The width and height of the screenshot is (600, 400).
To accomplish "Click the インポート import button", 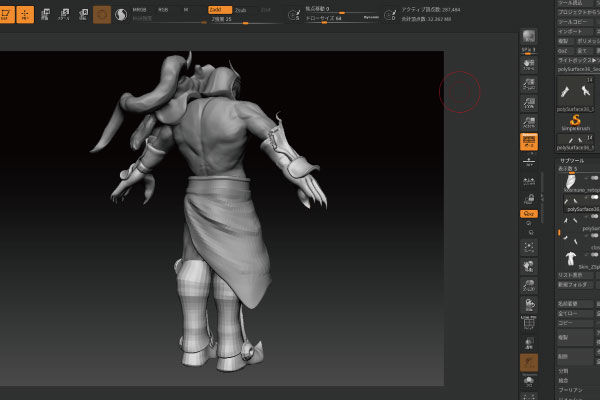I will point(575,31).
